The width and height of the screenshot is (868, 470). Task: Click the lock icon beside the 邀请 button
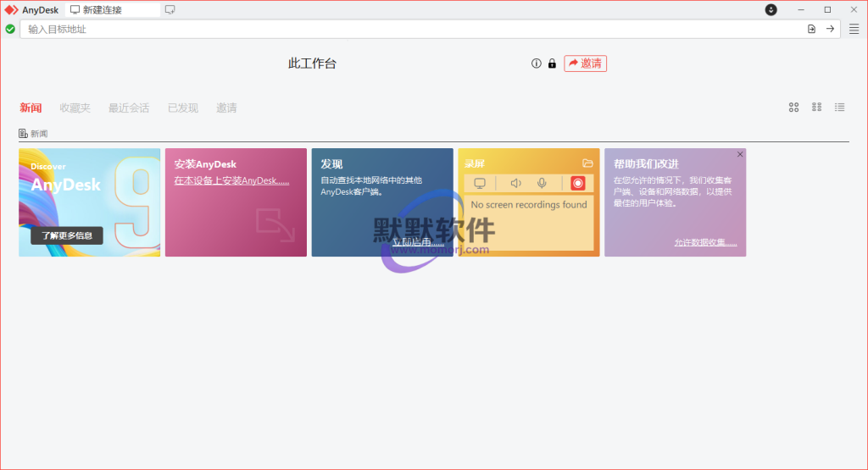[x=552, y=64]
